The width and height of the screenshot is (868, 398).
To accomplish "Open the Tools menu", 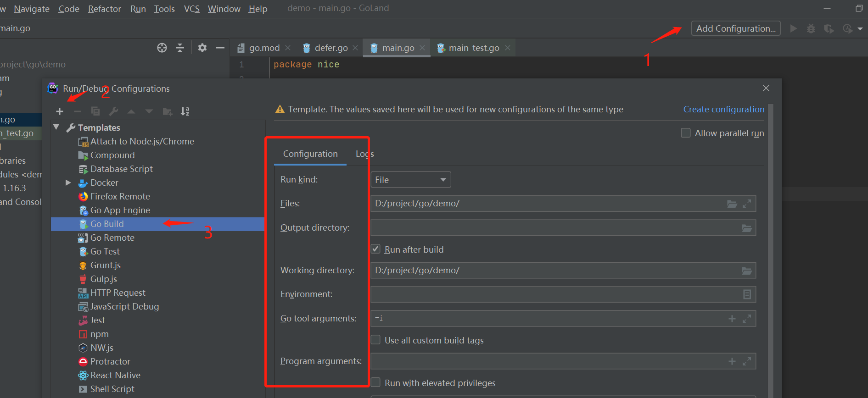I will point(164,9).
